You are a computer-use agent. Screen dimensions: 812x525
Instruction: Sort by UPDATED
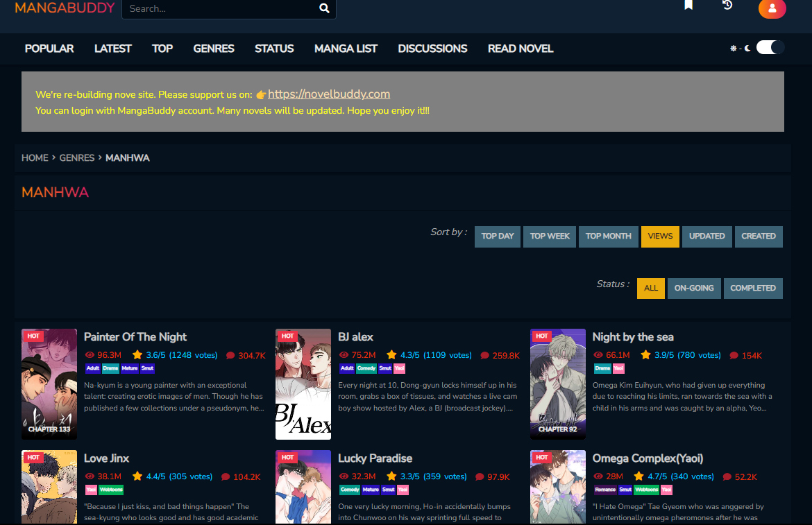[x=707, y=236]
